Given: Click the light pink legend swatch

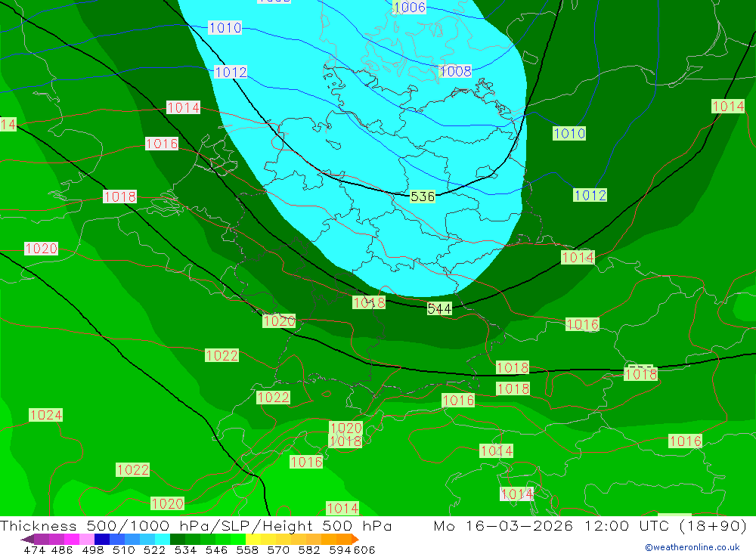Looking at the screenshot, I should 87,539.
